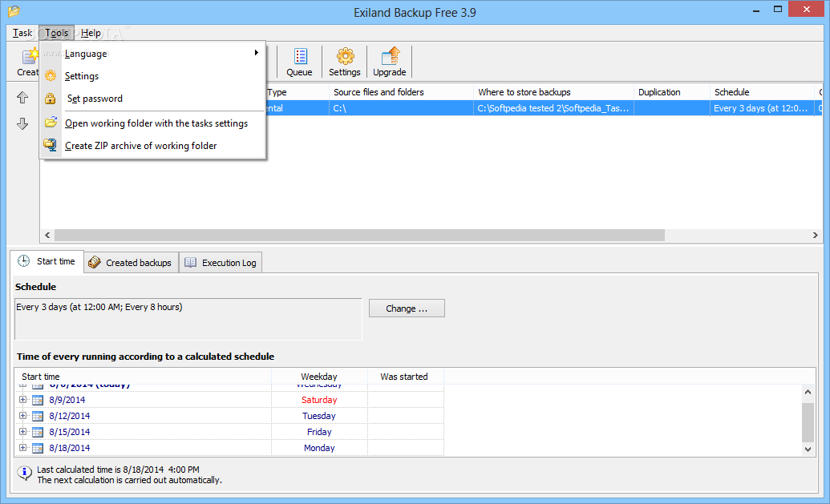Expand the 8/15/2014 schedule row
The image size is (830, 504).
pyautogui.click(x=22, y=432)
